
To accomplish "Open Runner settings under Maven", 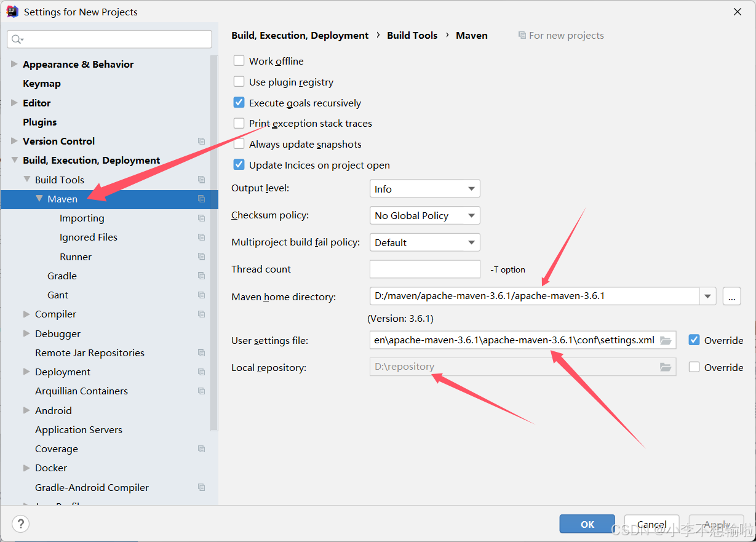I will click(x=76, y=257).
